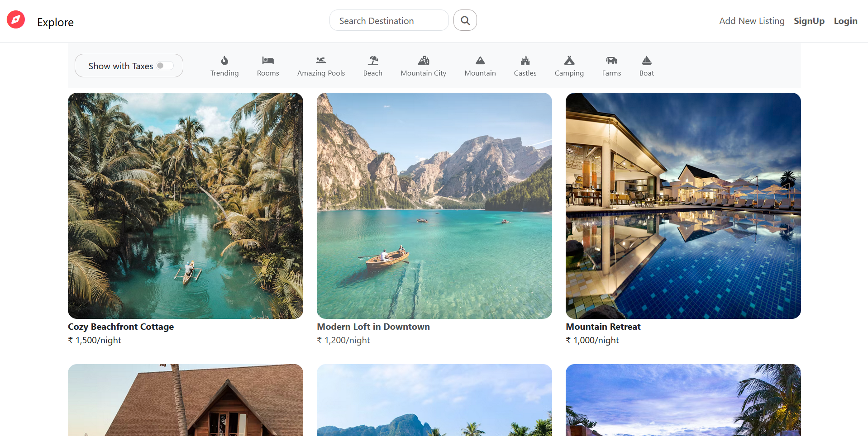Filter by the Castles icon

pos(525,61)
